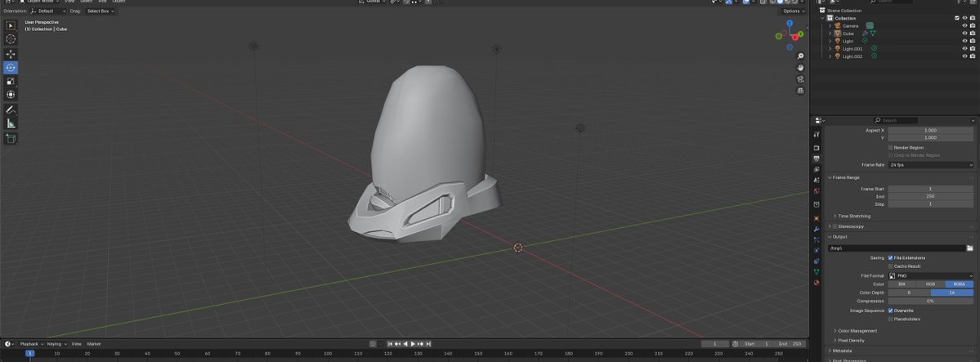
Task: Select the Cursor tool
Action: (11, 38)
